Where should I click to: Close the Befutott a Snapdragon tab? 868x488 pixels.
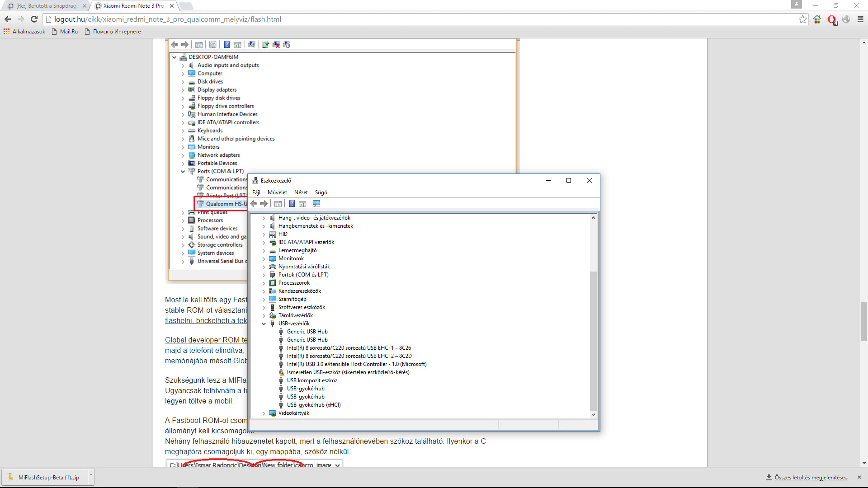pyautogui.click(x=84, y=6)
